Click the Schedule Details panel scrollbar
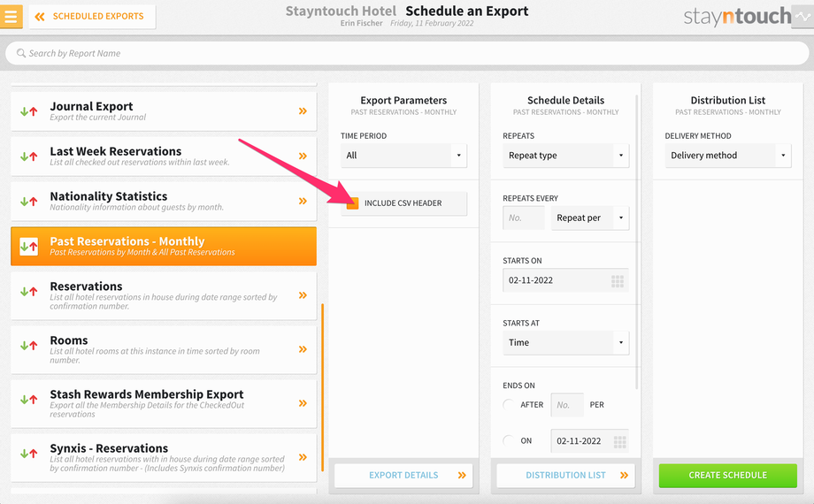 point(636,242)
